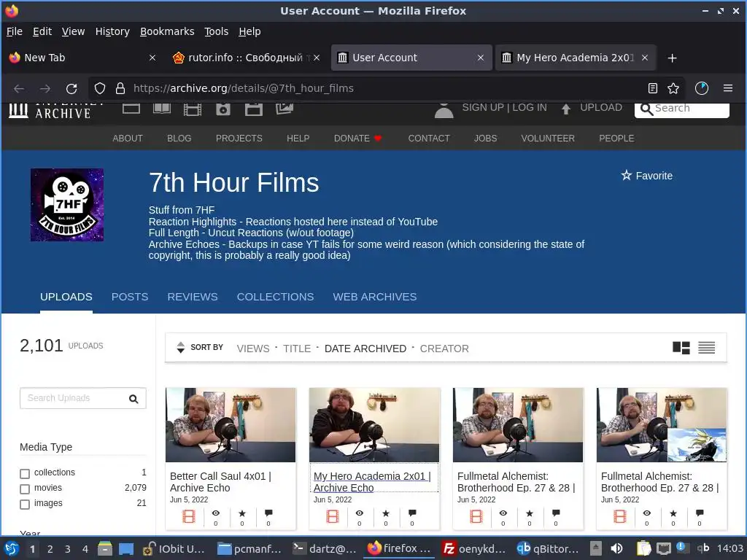
Task: Open the VOLUNTEER link
Action: (548, 138)
